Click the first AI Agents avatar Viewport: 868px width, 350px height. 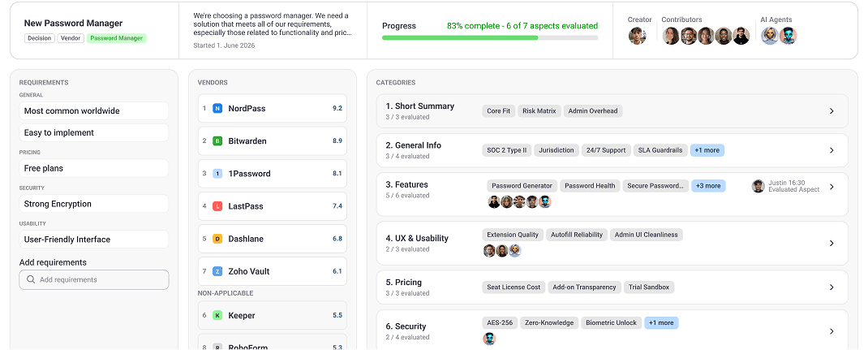pyautogui.click(x=770, y=36)
